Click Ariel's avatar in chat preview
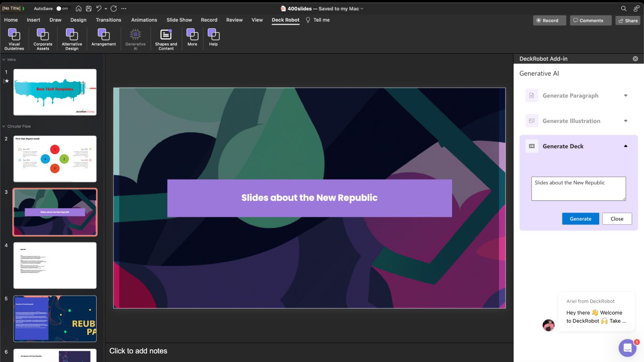The image size is (644, 362). tap(549, 325)
